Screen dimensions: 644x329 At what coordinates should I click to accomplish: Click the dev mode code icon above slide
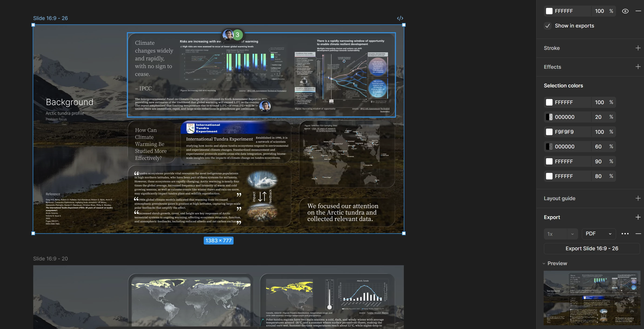pyautogui.click(x=400, y=18)
